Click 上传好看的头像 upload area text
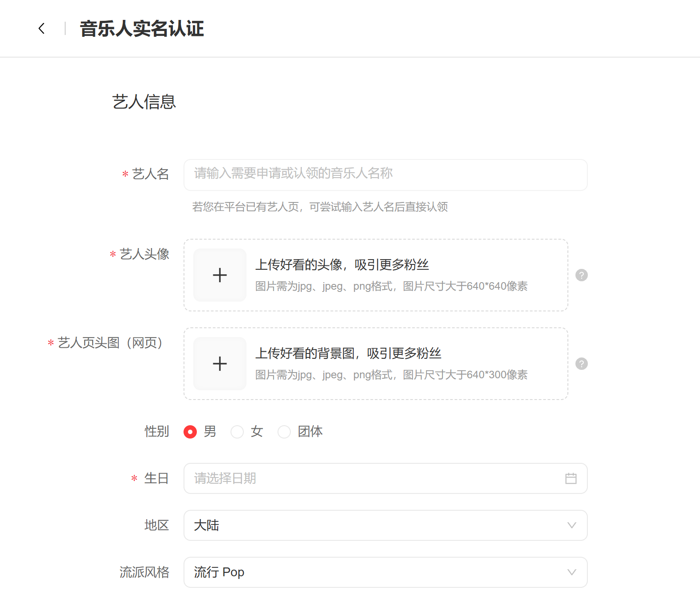Screen dimensions: 700x594 point(342,265)
